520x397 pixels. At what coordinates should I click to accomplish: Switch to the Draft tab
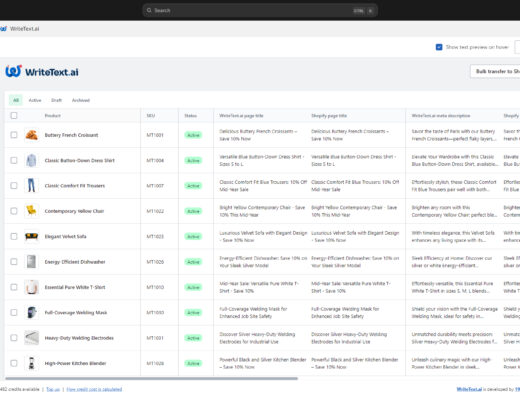point(56,100)
